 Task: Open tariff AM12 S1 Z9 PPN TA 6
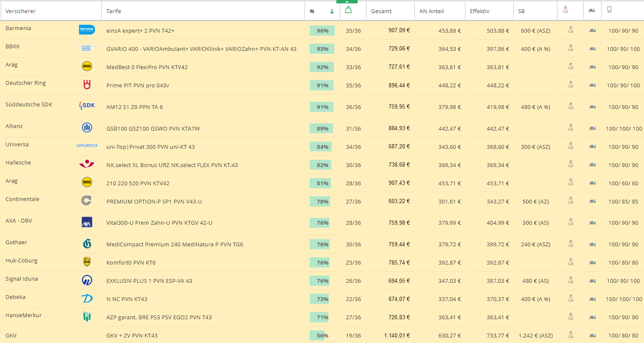pyautogui.click(x=134, y=107)
